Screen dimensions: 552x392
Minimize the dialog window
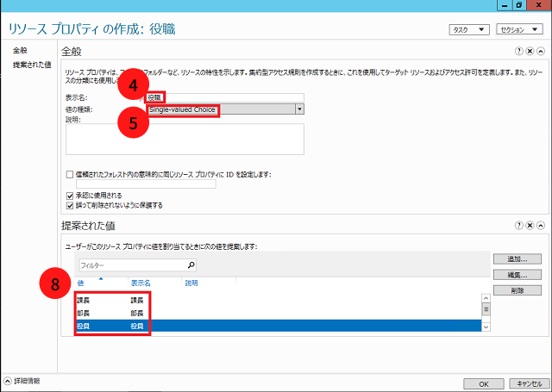[x=505, y=5]
